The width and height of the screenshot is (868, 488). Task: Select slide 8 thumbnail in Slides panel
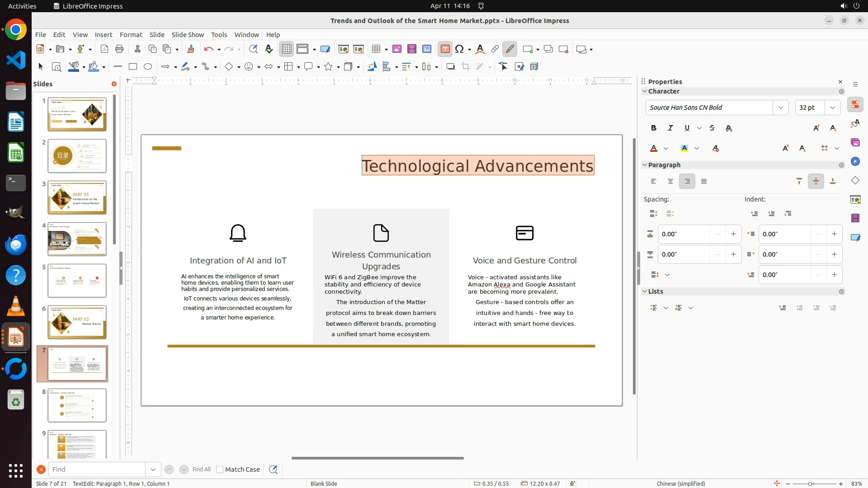click(x=77, y=405)
